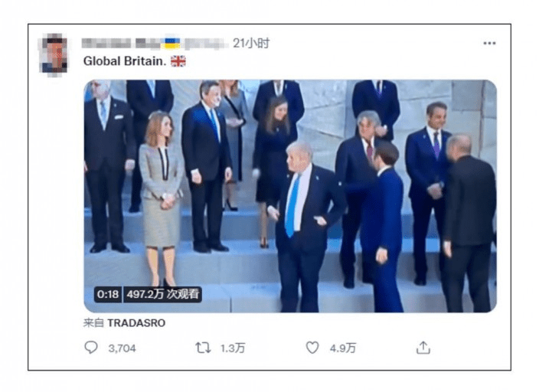The image size is (539, 392).
Task: Click the 来自 label under the video
Action: (x=93, y=323)
